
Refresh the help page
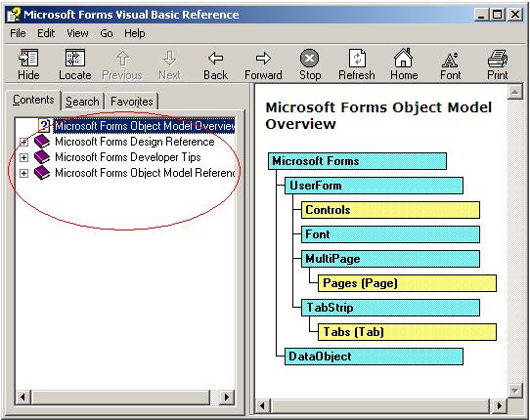(x=357, y=58)
